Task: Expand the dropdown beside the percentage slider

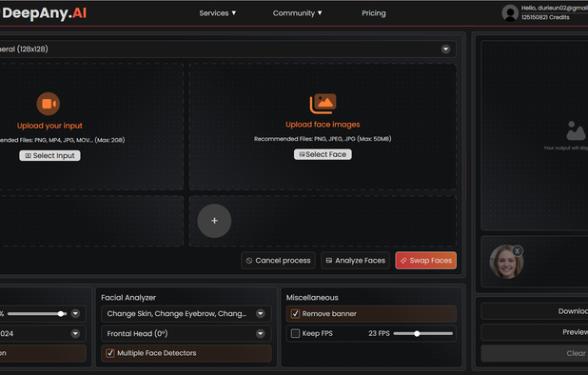Action: pos(75,314)
